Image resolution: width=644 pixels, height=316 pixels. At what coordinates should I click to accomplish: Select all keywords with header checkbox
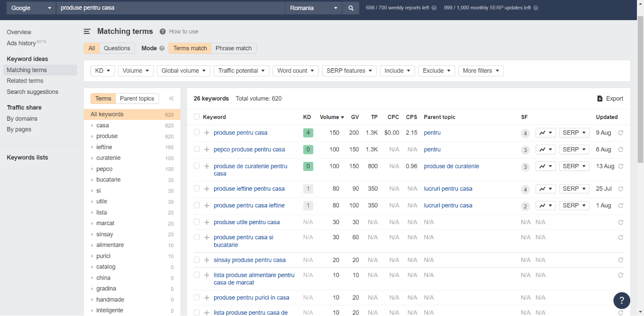[197, 117]
